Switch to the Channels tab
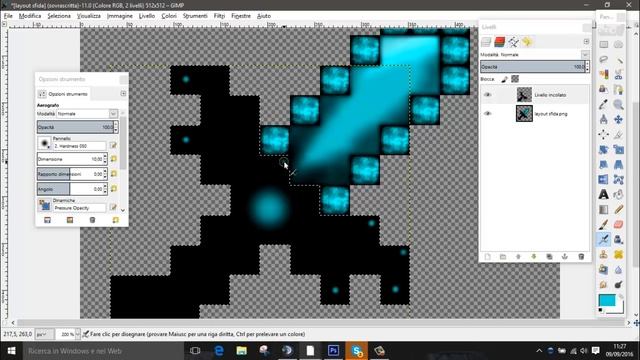The width and height of the screenshot is (640, 360). (499, 42)
